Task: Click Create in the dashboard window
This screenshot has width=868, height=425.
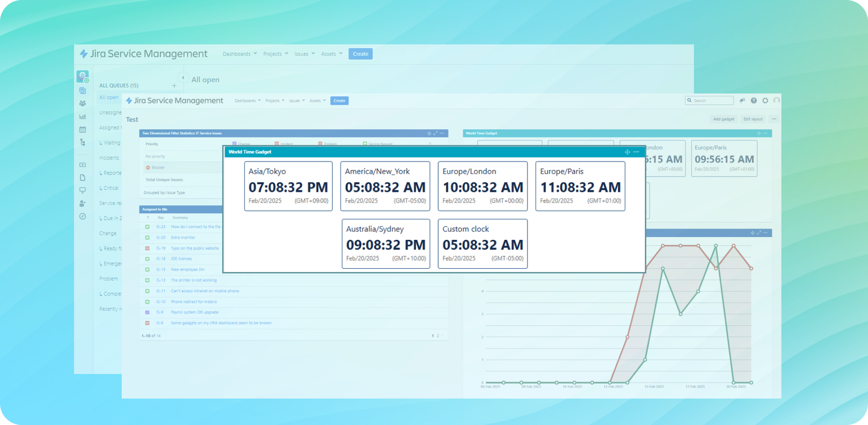Action: coord(339,101)
